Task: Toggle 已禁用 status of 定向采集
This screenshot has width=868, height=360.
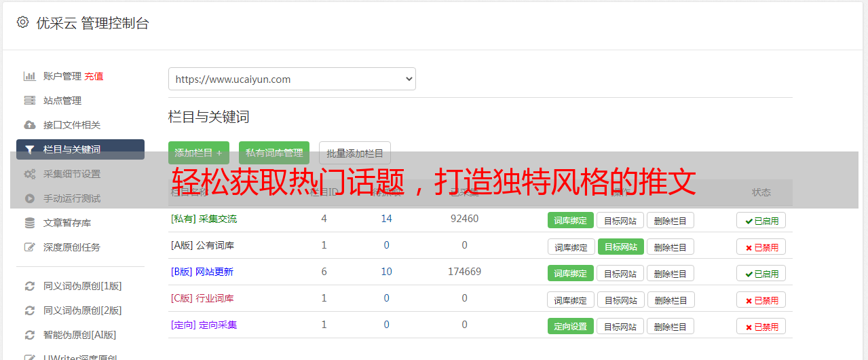Action: [x=761, y=326]
